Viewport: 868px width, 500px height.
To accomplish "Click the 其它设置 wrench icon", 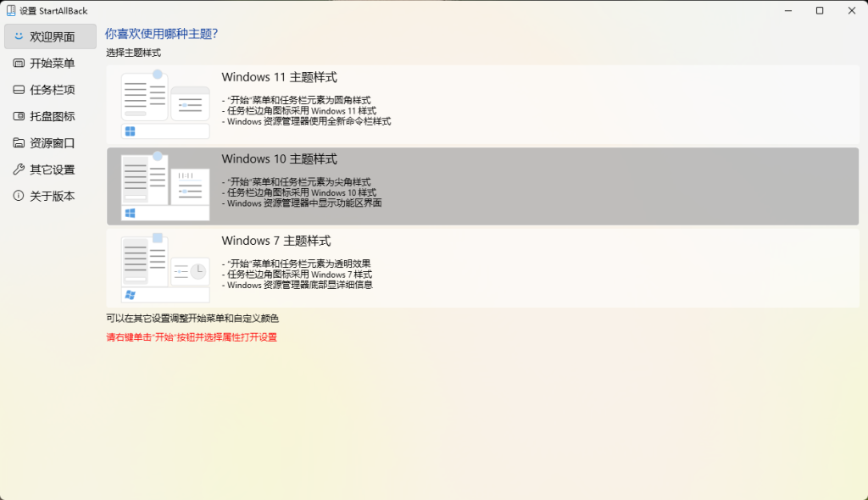I will [x=19, y=169].
